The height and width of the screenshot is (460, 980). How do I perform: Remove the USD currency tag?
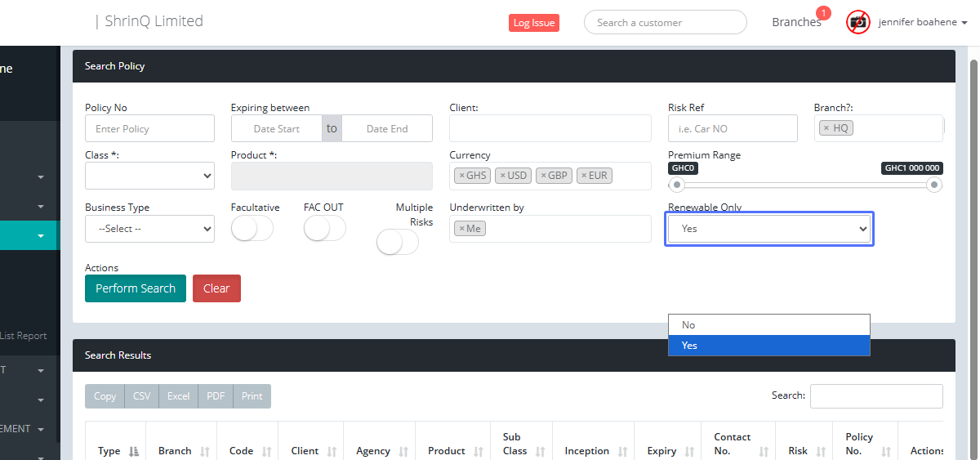point(502,176)
